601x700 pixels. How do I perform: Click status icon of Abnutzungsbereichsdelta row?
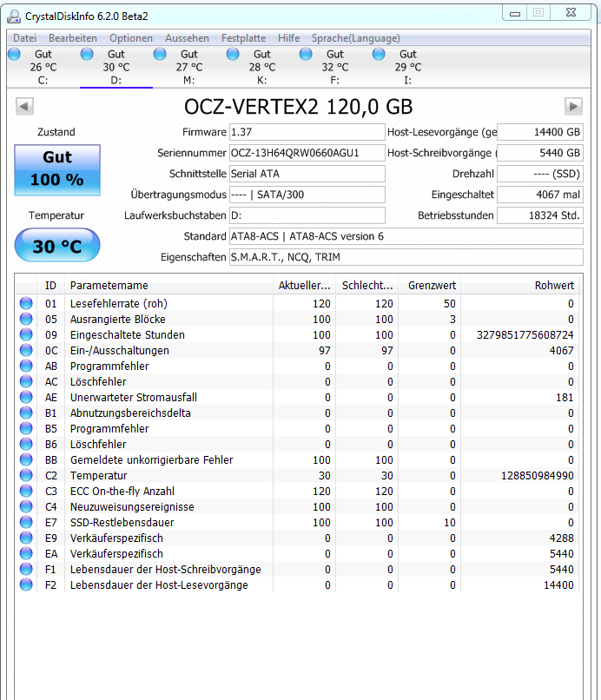pos(26,413)
